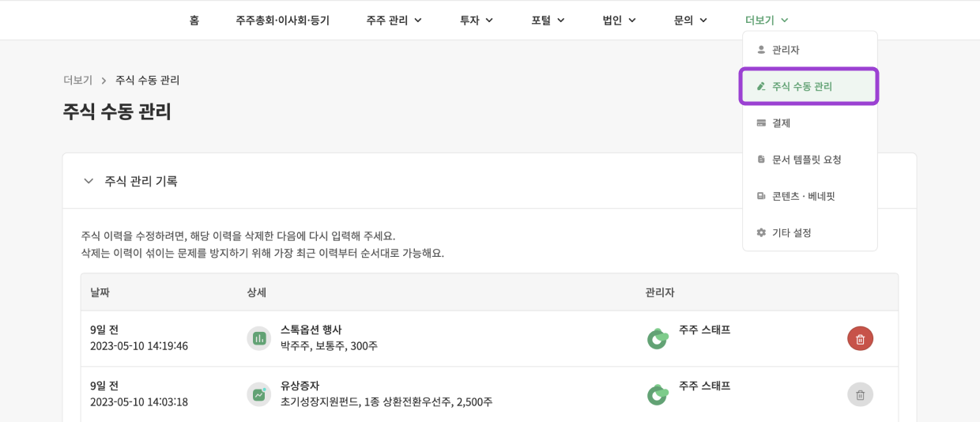Viewport: 980px width, 422px height.
Task: Click the 기타 설정 gear icon
Action: [x=761, y=233]
